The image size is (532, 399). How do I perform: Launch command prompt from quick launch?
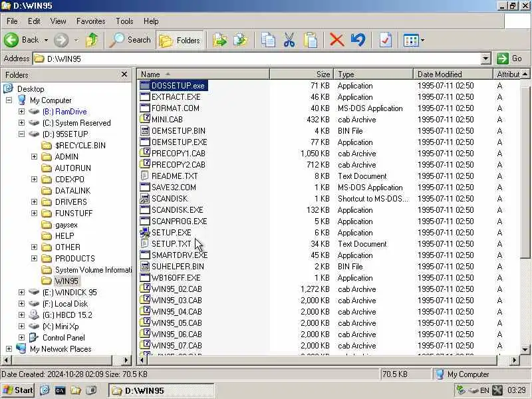(x=60, y=390)
